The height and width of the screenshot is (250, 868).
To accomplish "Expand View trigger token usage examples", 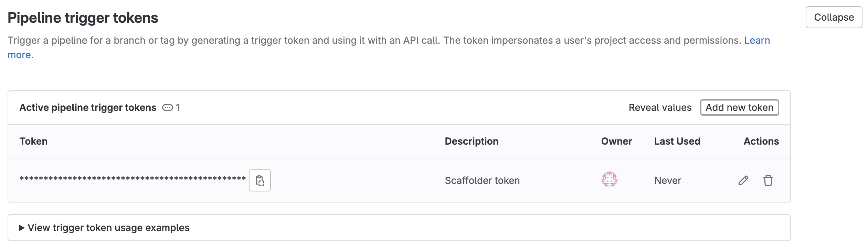I will pyautogui.click(x=108, y=228).
